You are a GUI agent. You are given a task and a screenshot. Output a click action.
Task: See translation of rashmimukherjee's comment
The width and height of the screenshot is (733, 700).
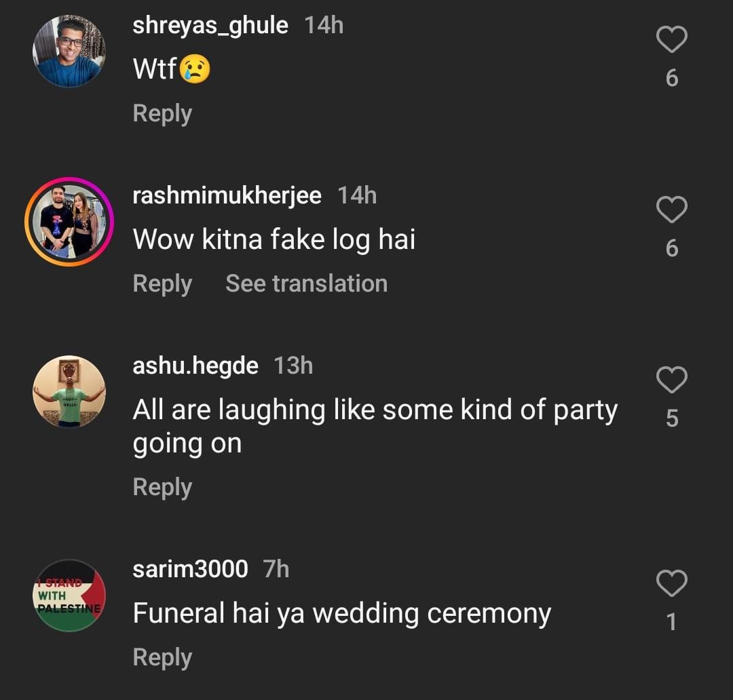[306, 284]
